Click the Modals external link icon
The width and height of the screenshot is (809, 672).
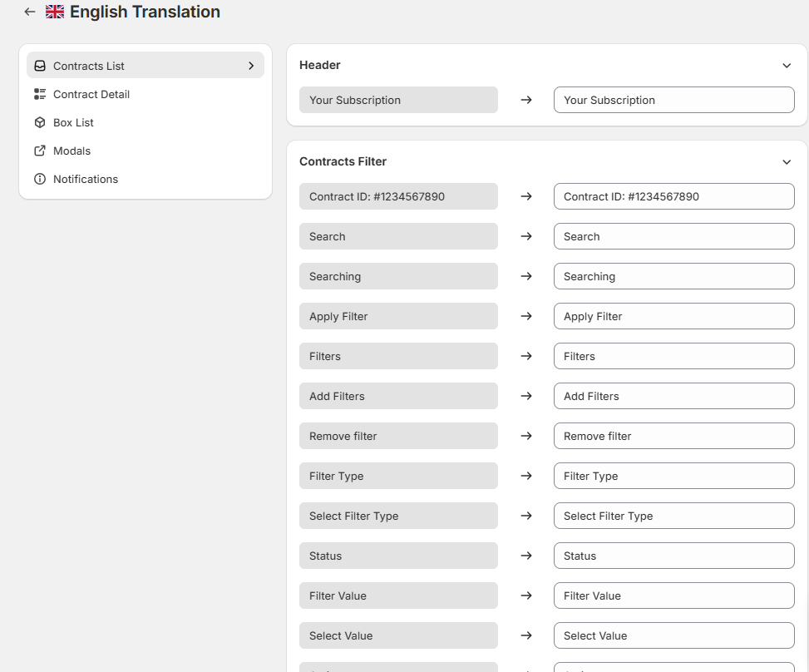point(40,151)
